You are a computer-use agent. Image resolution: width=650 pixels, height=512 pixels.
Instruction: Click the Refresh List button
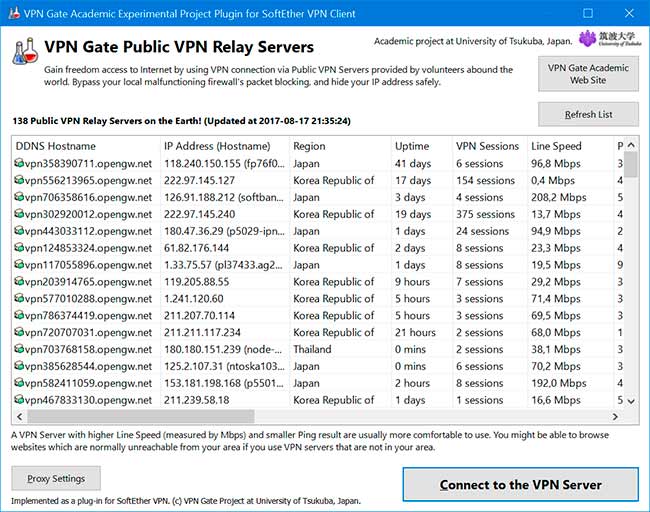pos(588,114)
